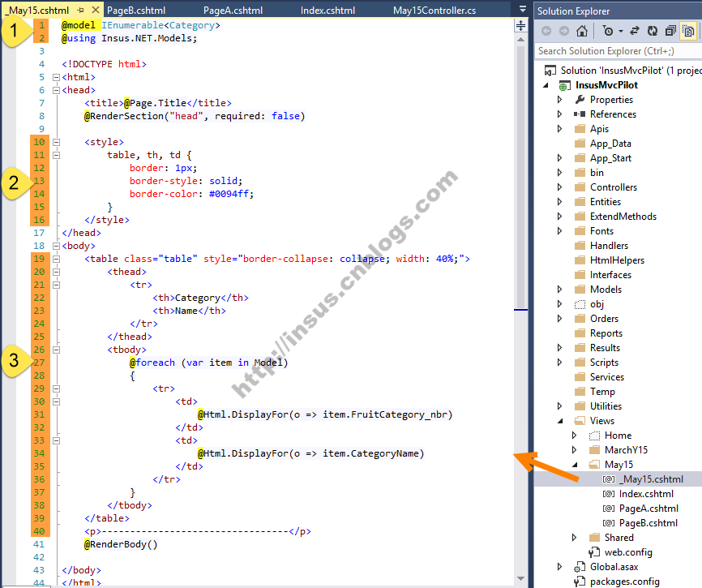
Task: Switch to the PageA.cshtml tab
Action: point(233,11)
